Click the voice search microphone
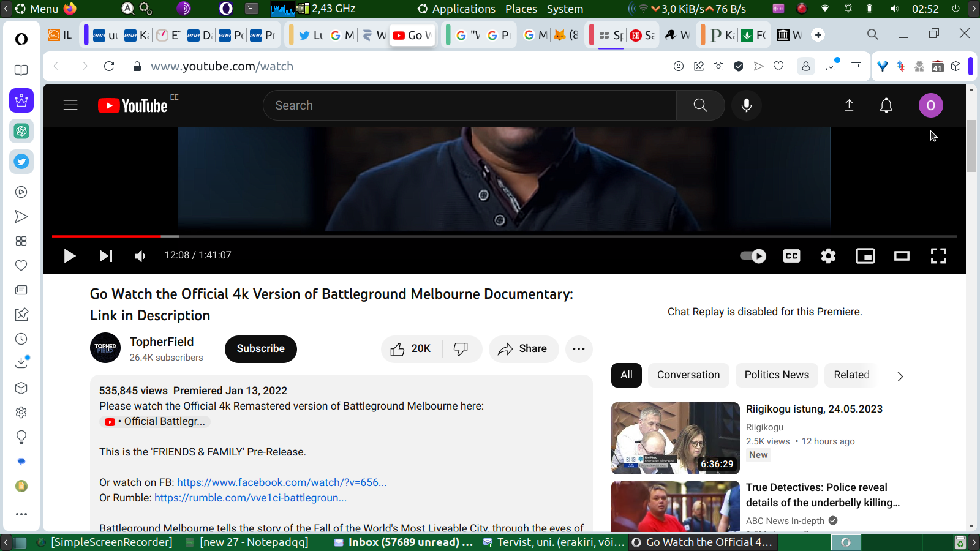This screenshot has width=980, height=551. pos(746,105)
